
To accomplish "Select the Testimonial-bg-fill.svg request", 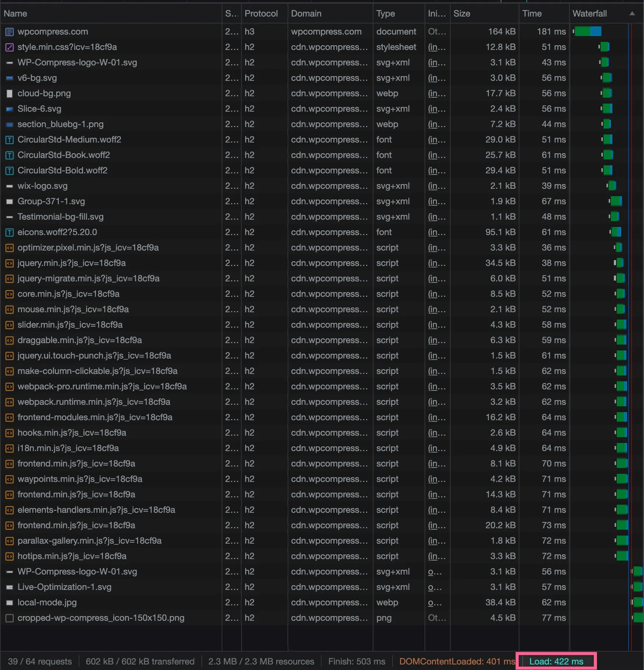I will tap(61, 217).
